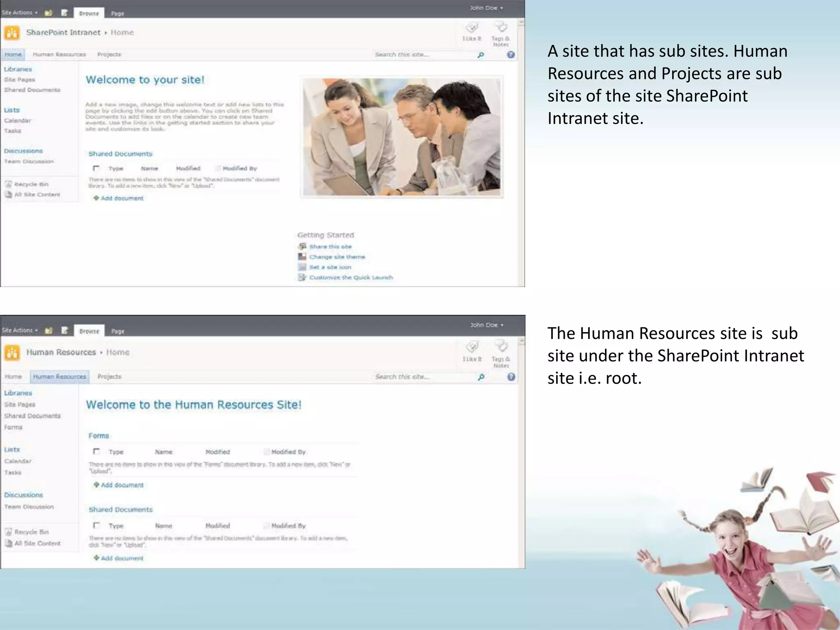Select Page tab in top SharePoint Intranet window
The height and width of the screenshot is (630, 840).
click(x=117, y=14)
